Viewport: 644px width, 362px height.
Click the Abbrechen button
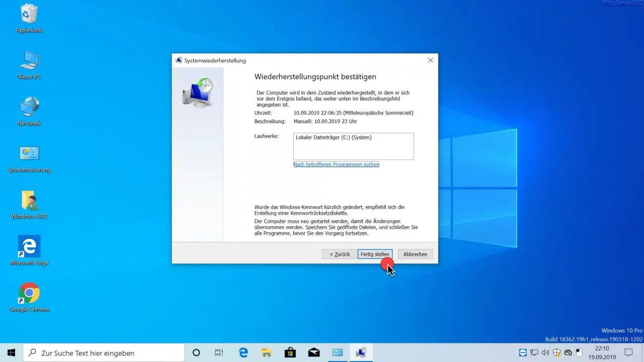coord(415,254)
